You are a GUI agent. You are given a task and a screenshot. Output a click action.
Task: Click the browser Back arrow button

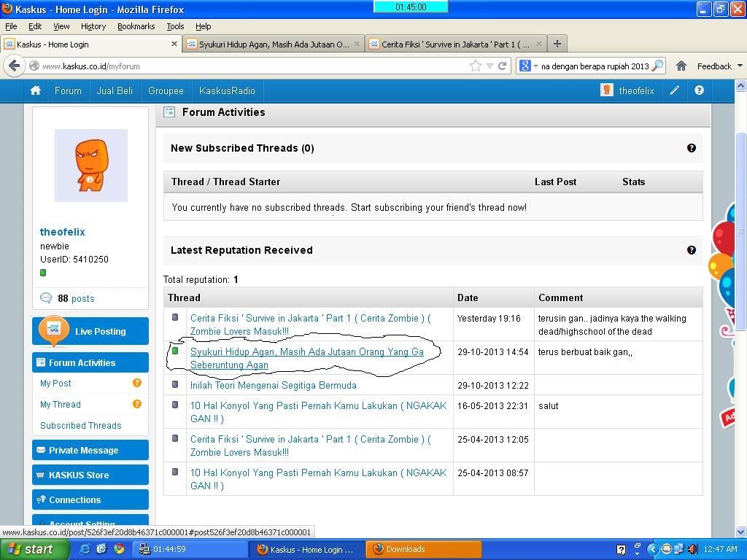click(15, 66)
